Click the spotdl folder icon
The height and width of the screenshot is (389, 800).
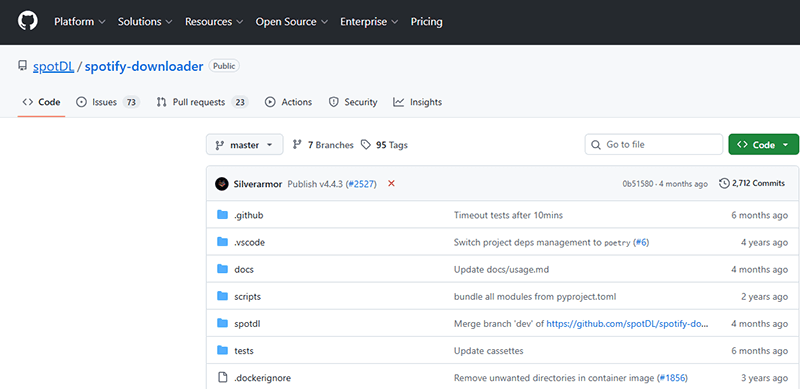point(222,323)
